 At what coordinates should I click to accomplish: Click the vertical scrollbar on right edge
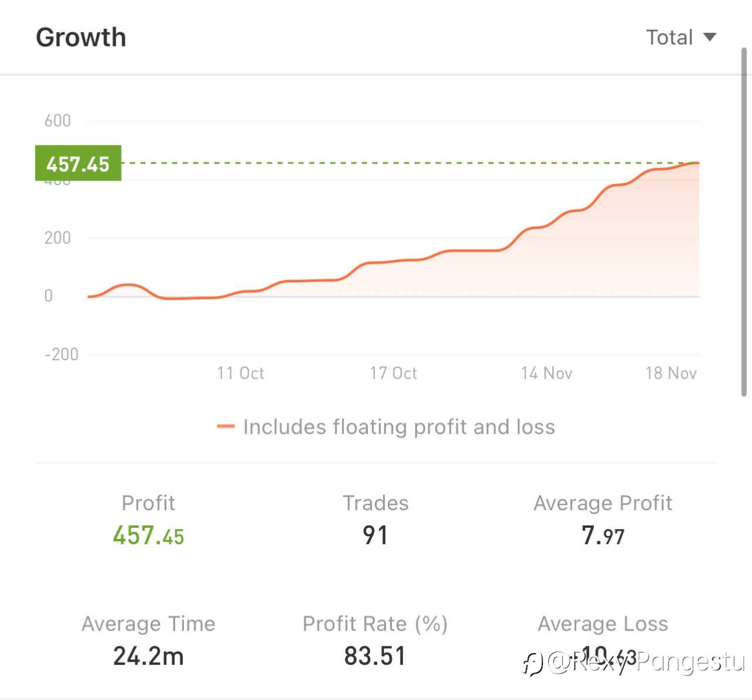tap(744, 222)
